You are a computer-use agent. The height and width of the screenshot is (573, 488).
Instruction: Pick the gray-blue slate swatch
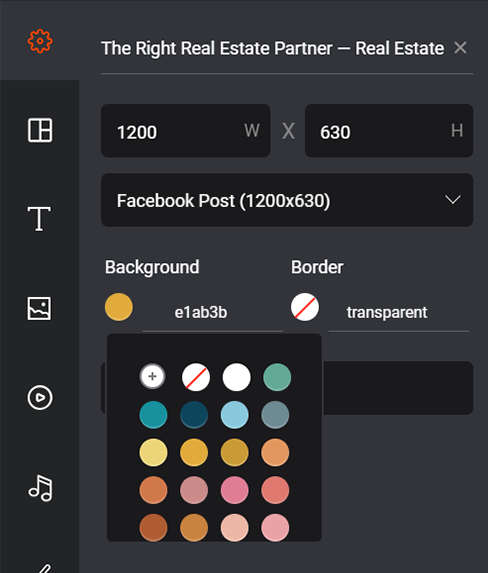click(x=275, y=415)
